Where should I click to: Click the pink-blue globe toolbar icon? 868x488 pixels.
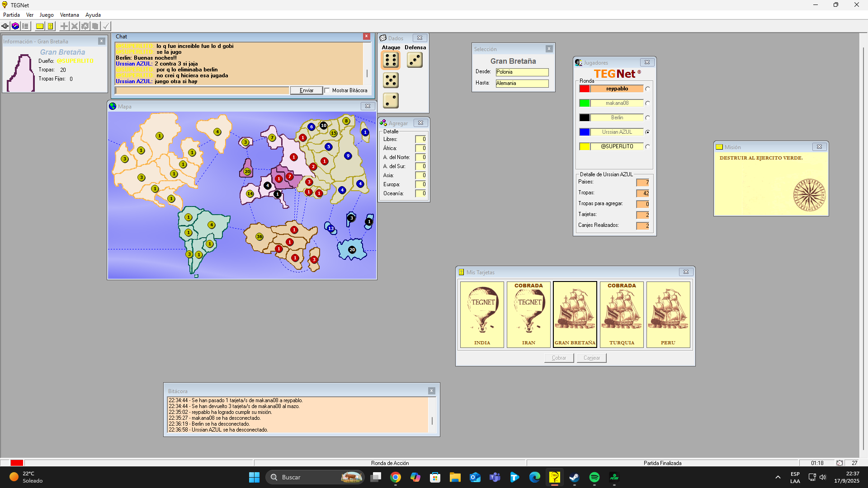coord(15,26)
